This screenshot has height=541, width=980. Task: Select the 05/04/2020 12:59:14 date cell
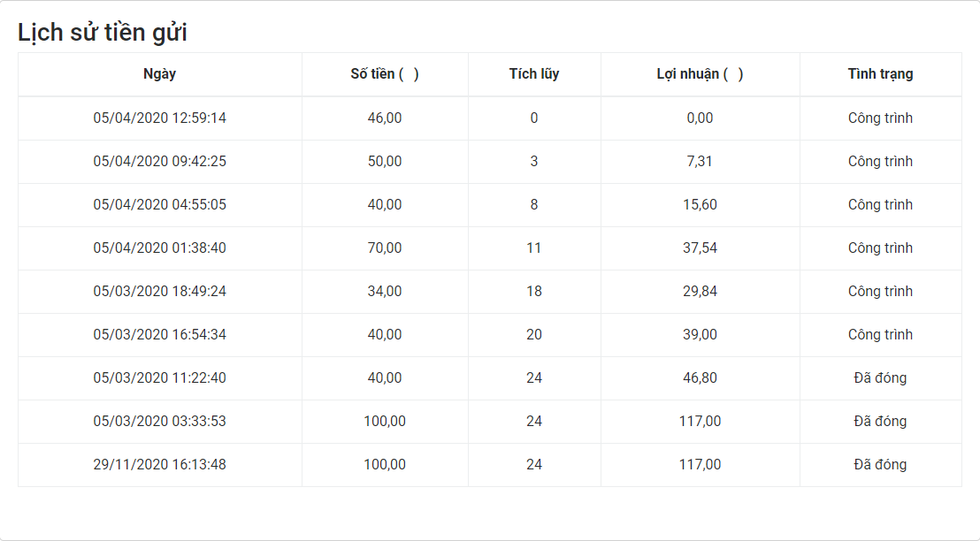160,118
